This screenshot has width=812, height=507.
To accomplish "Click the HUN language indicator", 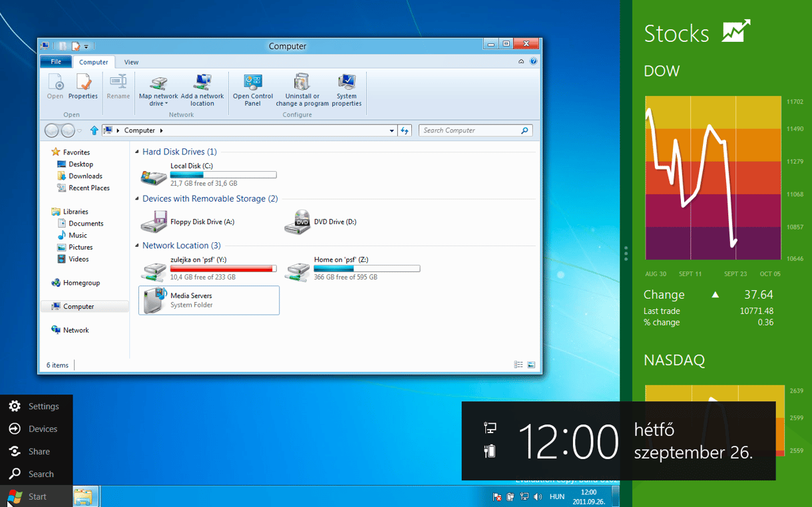I will pyautogui.click(x=557, y=496).
